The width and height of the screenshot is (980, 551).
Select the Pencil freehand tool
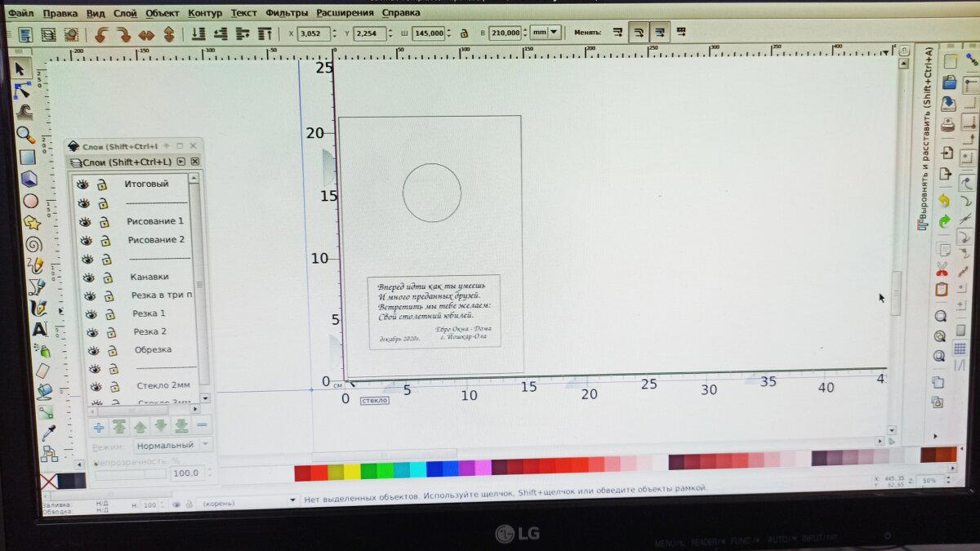point(35,265)
